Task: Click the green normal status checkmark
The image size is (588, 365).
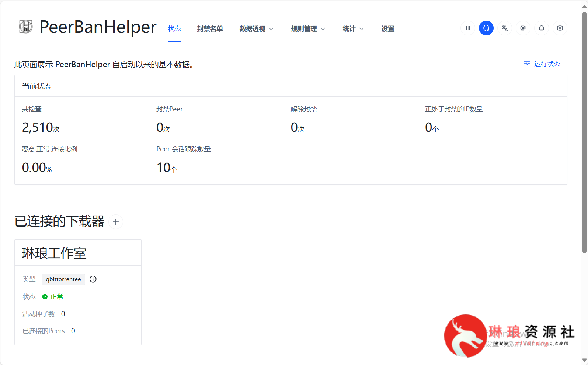Action: [45, 297]
